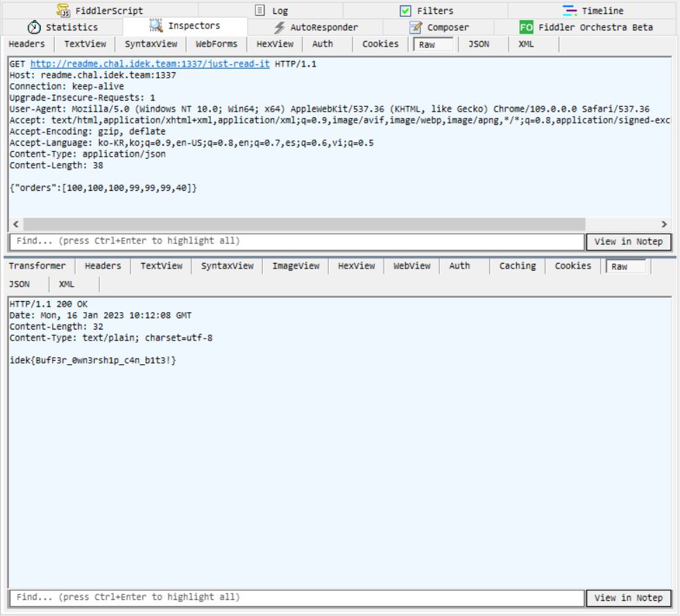The width and height of the screenshot is (680, 616).
Task: Click response View in Notepad button
Action: point(629,598)
